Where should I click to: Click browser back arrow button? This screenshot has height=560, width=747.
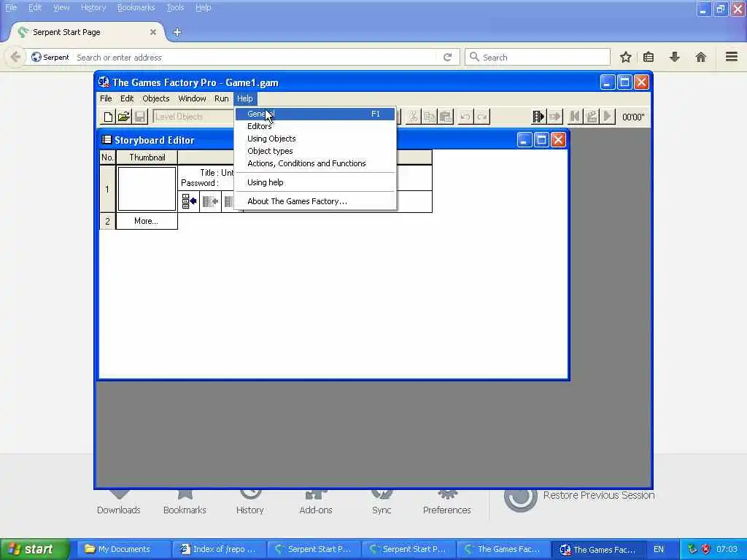coord(15,57)
